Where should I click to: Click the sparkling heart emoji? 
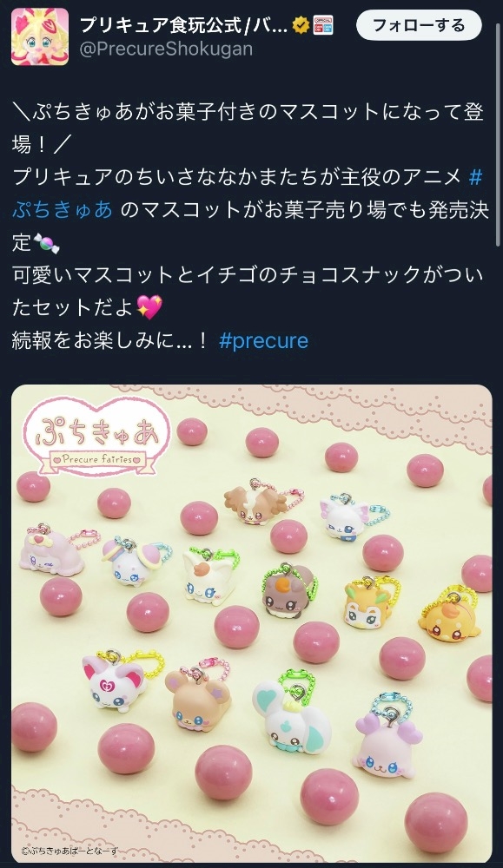(x=149, y=308)
